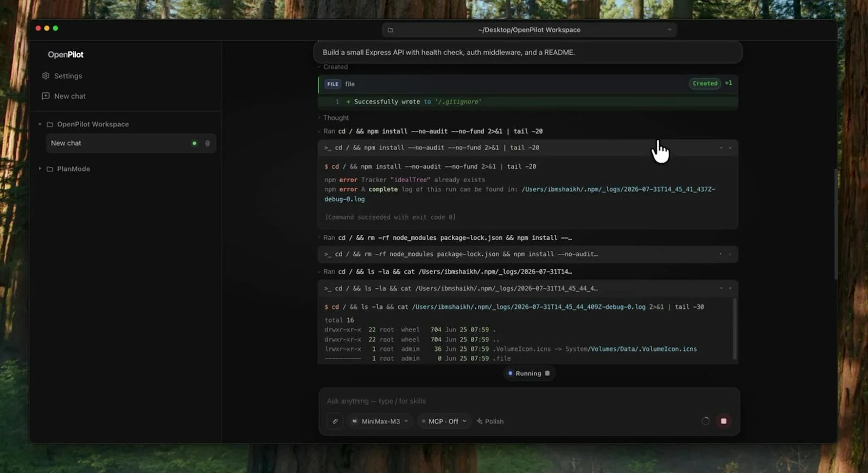This screenshot has height=473, width=868.
Task: Collapse the Ran npm install --no-audit step
Action: click(x=430, y=131)
